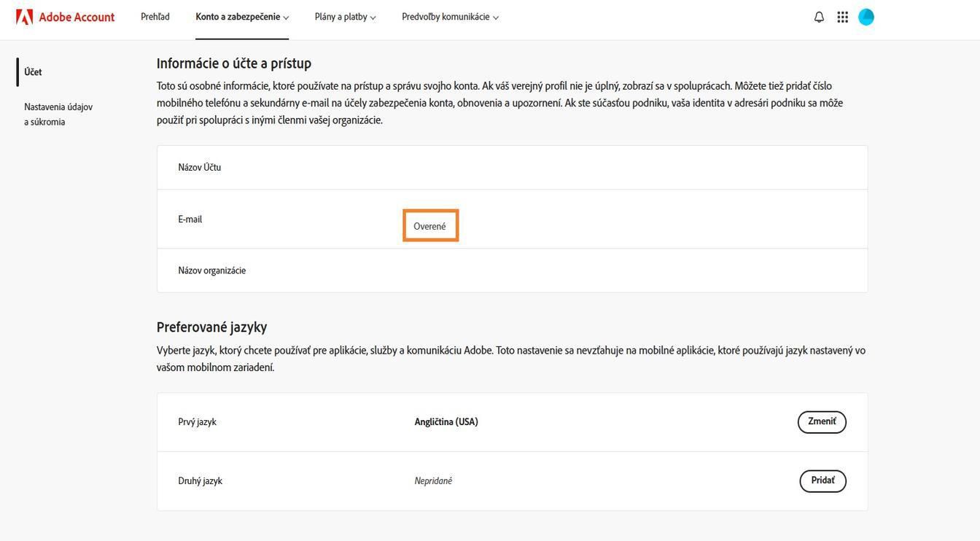Click the Názov Účtu row label

(200, 168)
